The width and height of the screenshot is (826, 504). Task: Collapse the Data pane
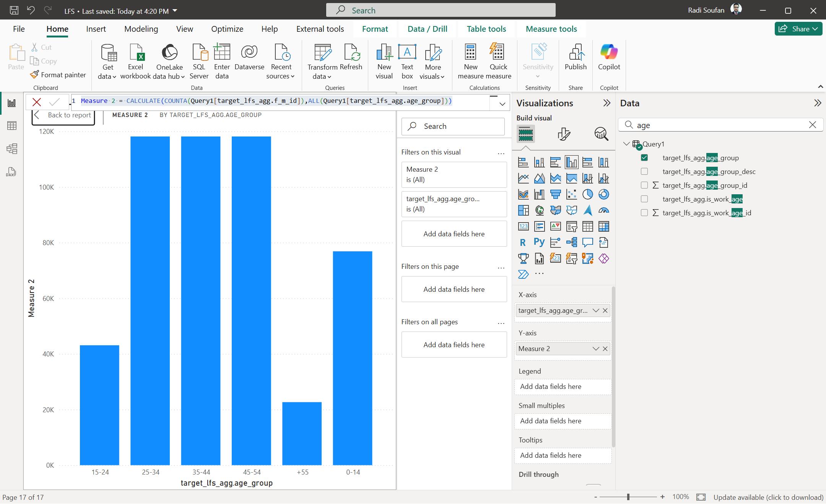(x=817, y=103)
